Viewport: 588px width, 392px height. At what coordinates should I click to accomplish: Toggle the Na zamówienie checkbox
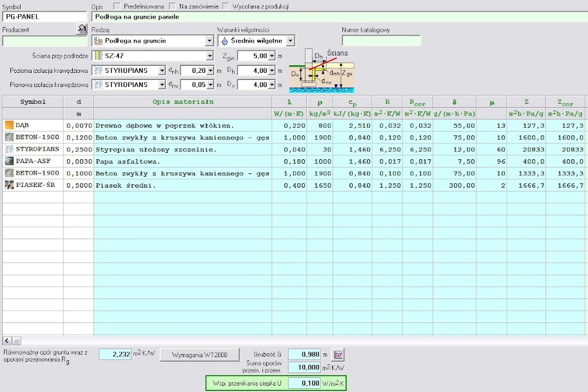[x=173, y=6]
